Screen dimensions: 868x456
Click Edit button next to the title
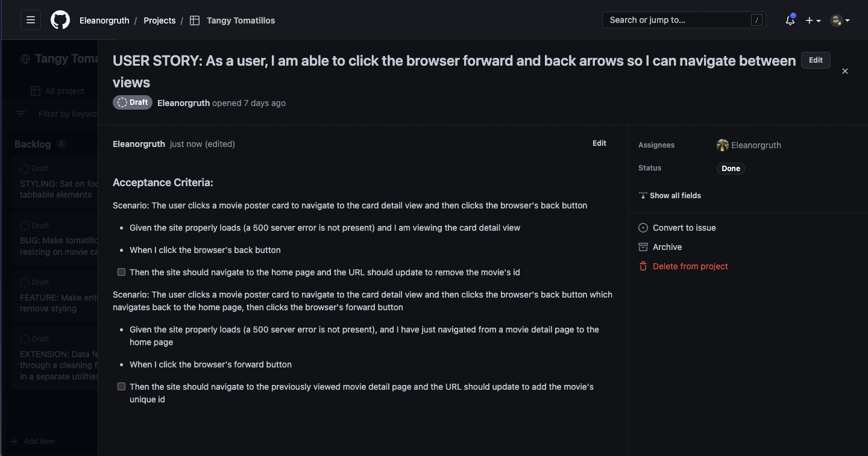816,60
